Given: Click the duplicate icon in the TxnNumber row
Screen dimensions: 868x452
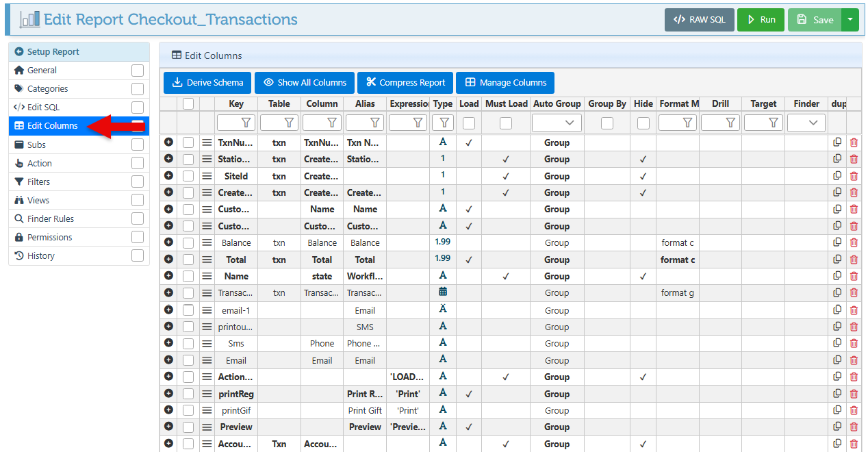Looking at the screenshot, I should click(x=837, y=142).
